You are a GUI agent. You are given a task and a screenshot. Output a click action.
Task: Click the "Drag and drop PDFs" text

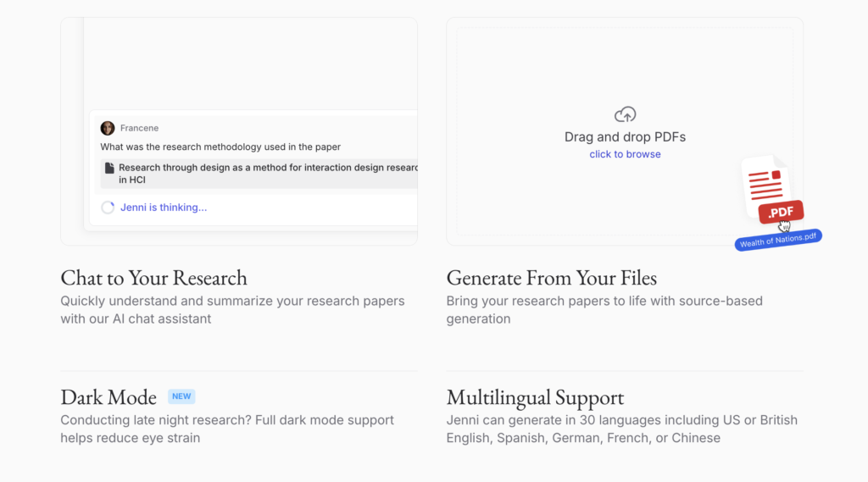[x=625, y=137]
